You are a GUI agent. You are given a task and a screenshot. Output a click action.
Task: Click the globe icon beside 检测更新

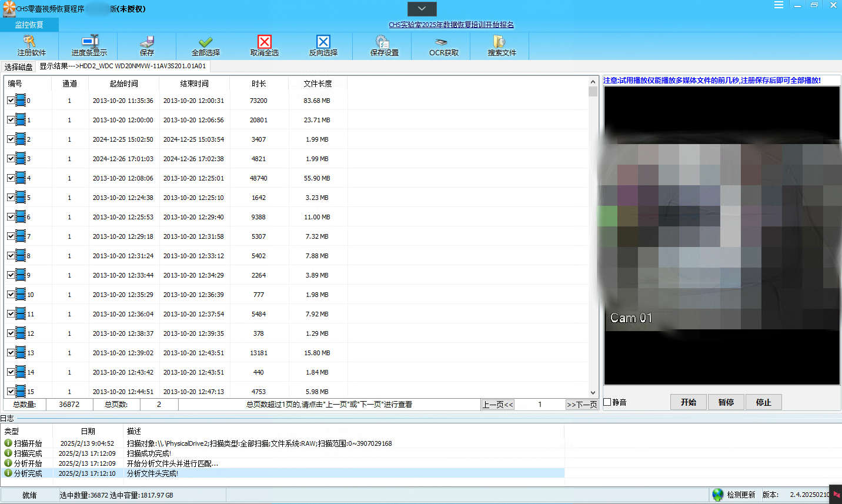(718, 495)
